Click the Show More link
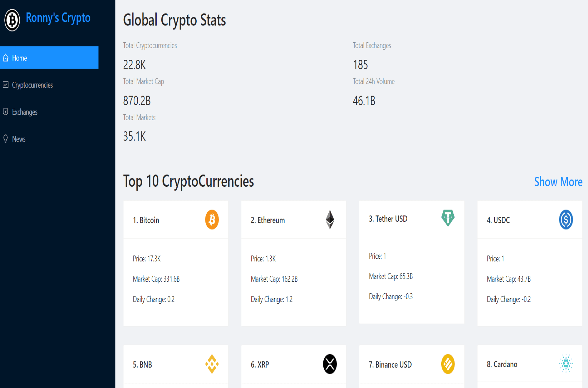The image size is (588, 388). coord(558,182)
